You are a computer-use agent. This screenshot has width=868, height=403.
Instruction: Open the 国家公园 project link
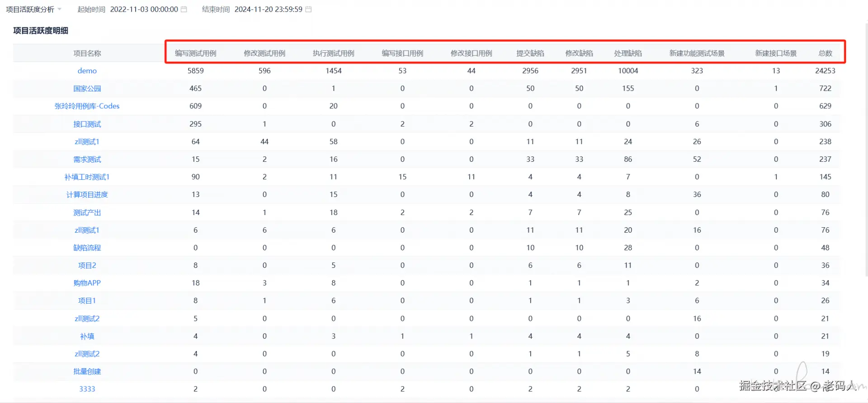[x=87, y=89]
